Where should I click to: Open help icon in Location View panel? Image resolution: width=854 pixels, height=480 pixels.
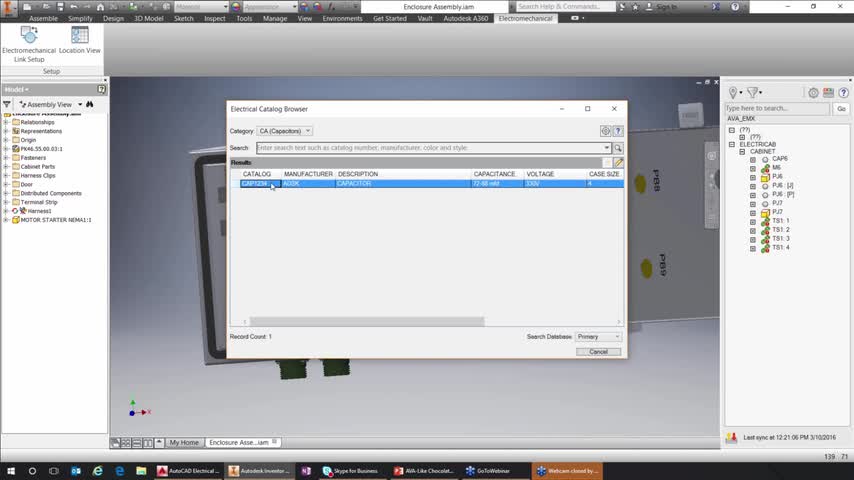[843, 93]
